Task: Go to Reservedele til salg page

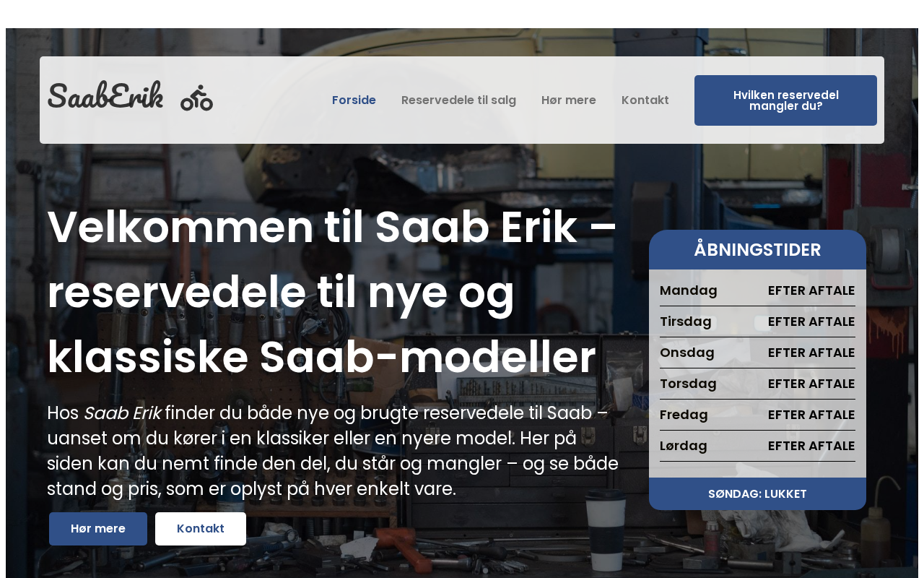Action: point(458,100)
